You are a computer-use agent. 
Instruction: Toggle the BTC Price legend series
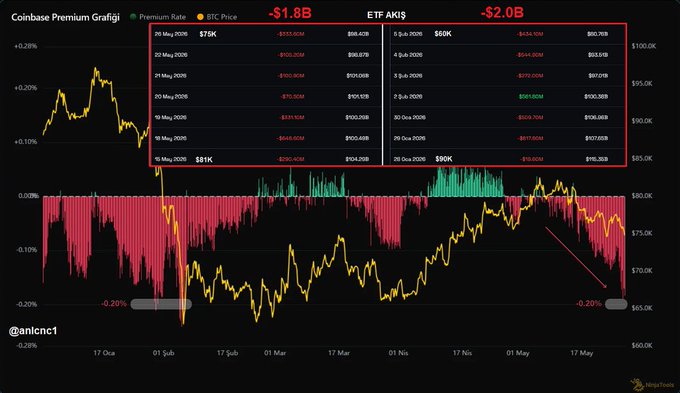217,17
